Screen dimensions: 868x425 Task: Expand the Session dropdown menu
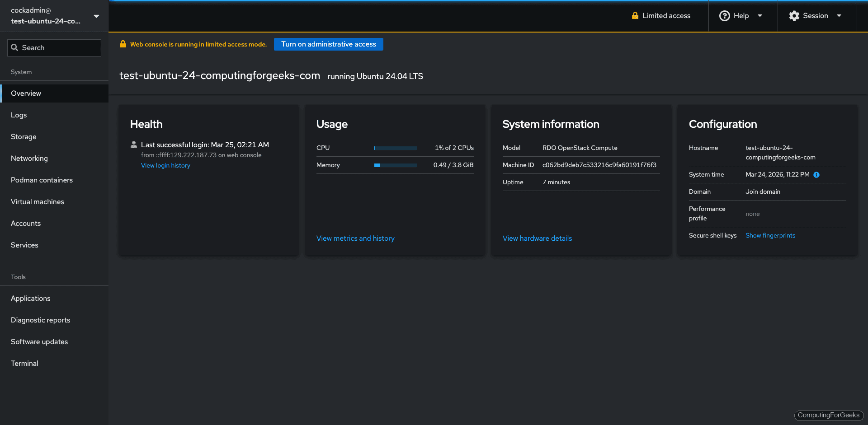tap(839, 15)
